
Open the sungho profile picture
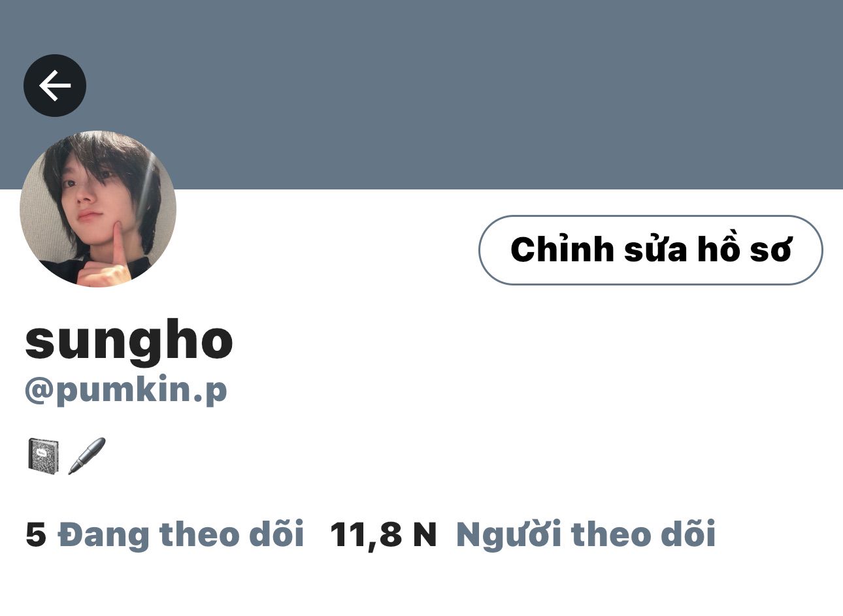coord(98,209)
